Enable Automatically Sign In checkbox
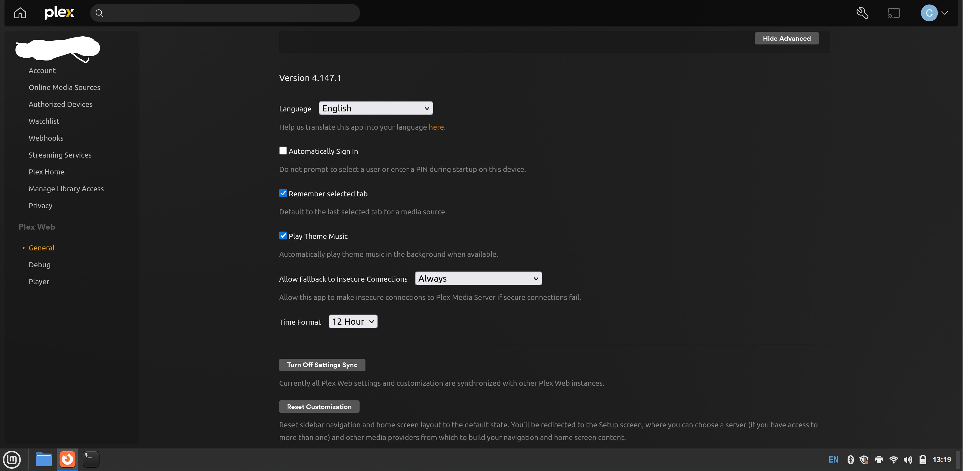Viewport: 980px width, 471px height. click(x=283, y=151)
